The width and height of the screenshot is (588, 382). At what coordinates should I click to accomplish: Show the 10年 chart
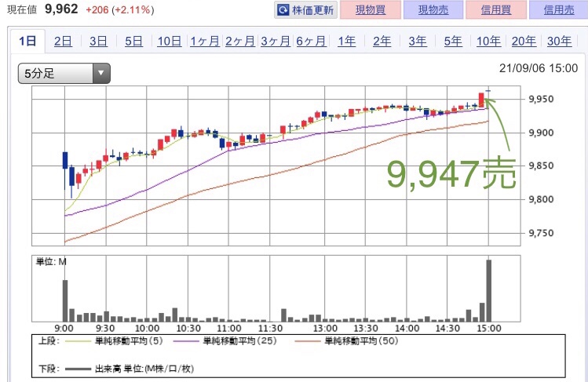488,41
